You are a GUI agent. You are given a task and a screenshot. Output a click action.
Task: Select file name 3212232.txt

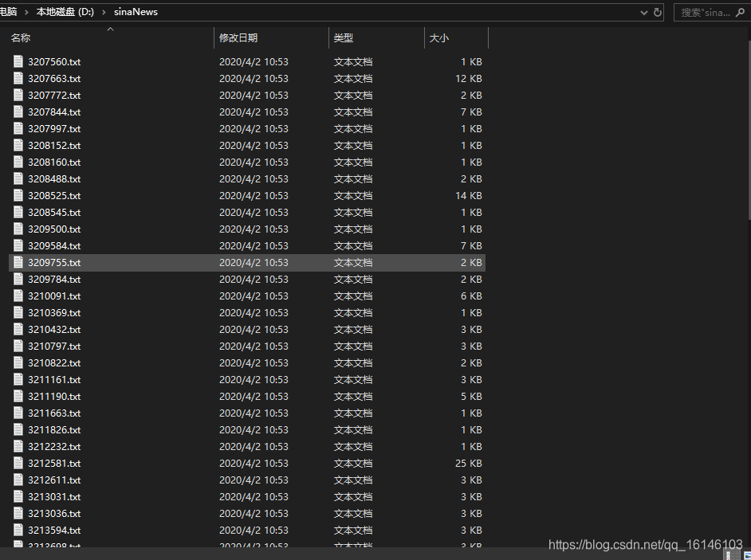[54, 447]
